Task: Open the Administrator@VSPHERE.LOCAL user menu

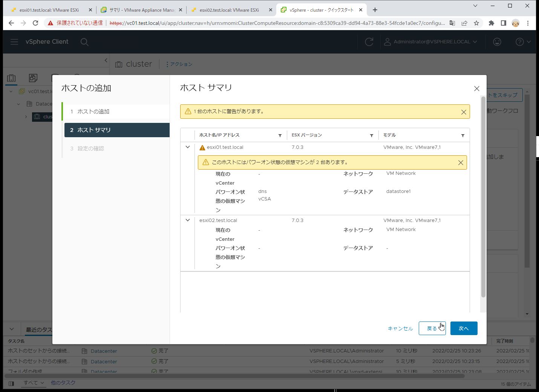Action: coord(430,42)
